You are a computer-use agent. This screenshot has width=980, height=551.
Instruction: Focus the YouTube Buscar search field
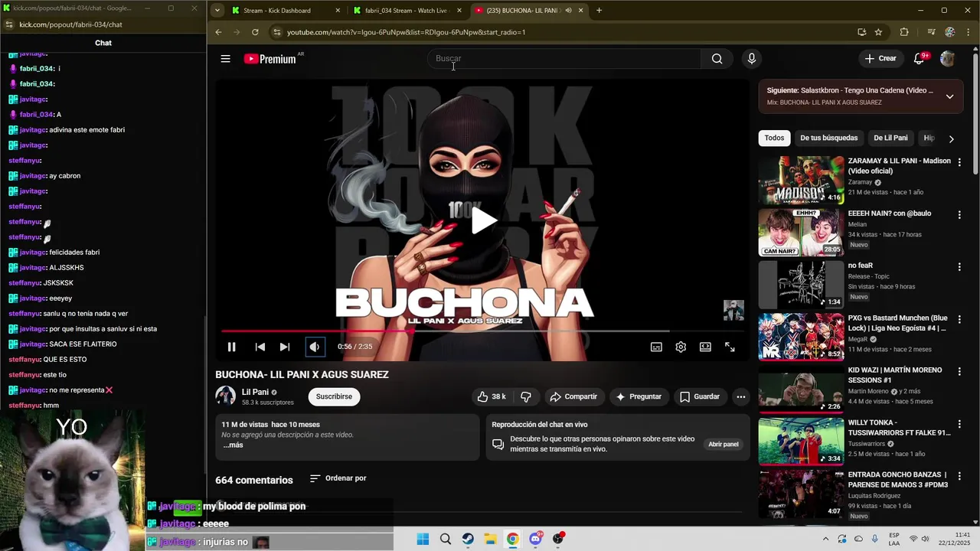pyautogui.click(x=564, y=59)
